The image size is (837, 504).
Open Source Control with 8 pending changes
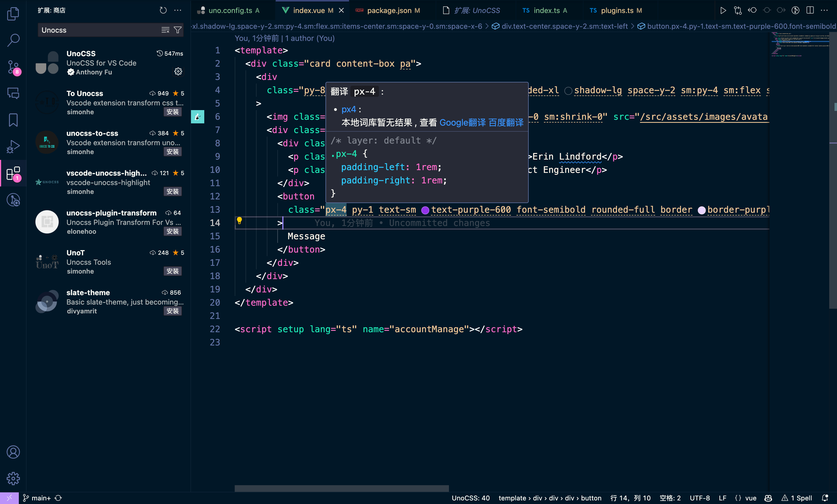[13, 67]
